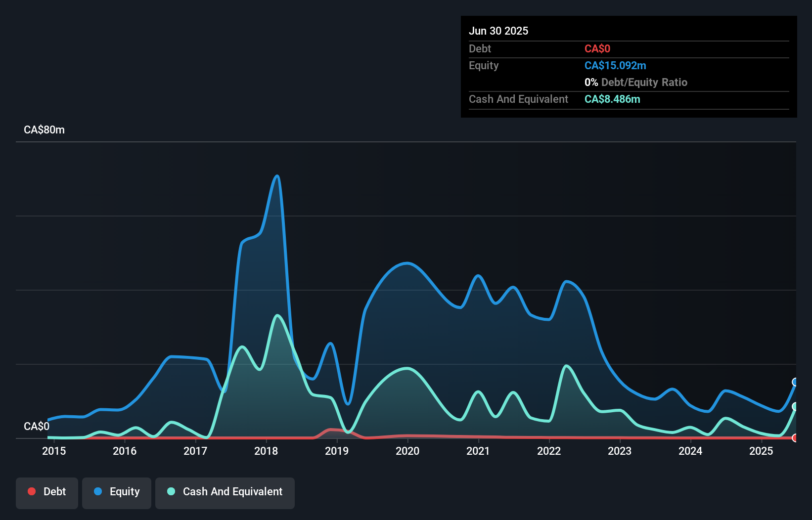Viewport: 812px width, 520px height.
Task: Click the 2025 x-axis label
Action: 761,451
